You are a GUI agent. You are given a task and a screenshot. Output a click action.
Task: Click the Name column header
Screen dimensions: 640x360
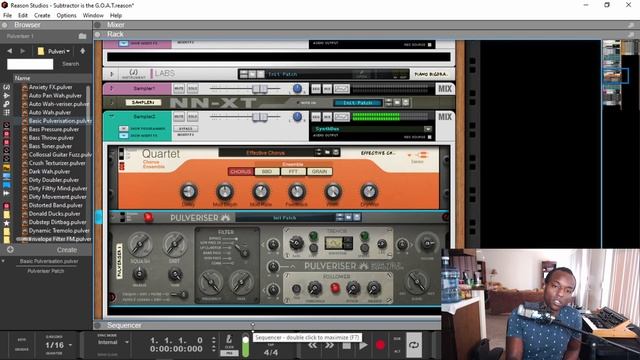pyautogui.click(x=22, y=78)
